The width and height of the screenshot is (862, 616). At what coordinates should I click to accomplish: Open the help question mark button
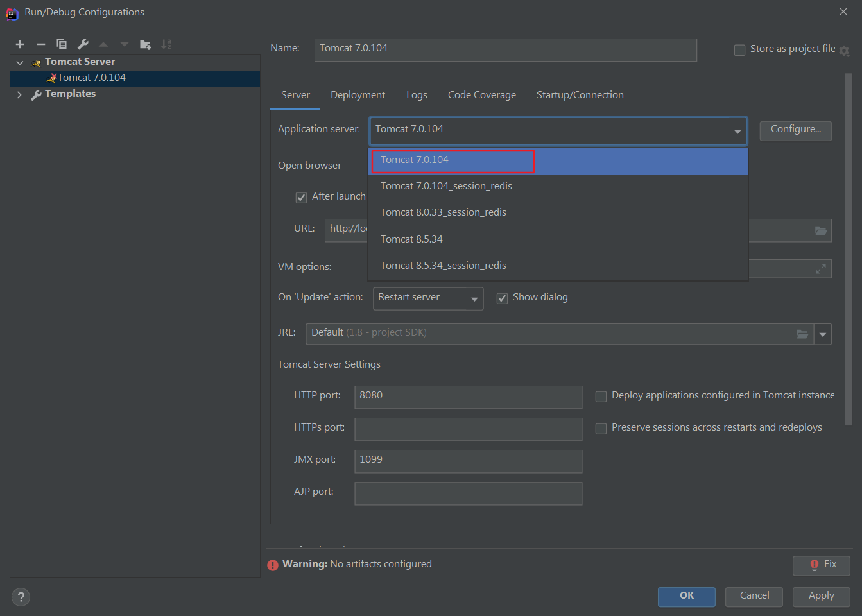point(21,597)
